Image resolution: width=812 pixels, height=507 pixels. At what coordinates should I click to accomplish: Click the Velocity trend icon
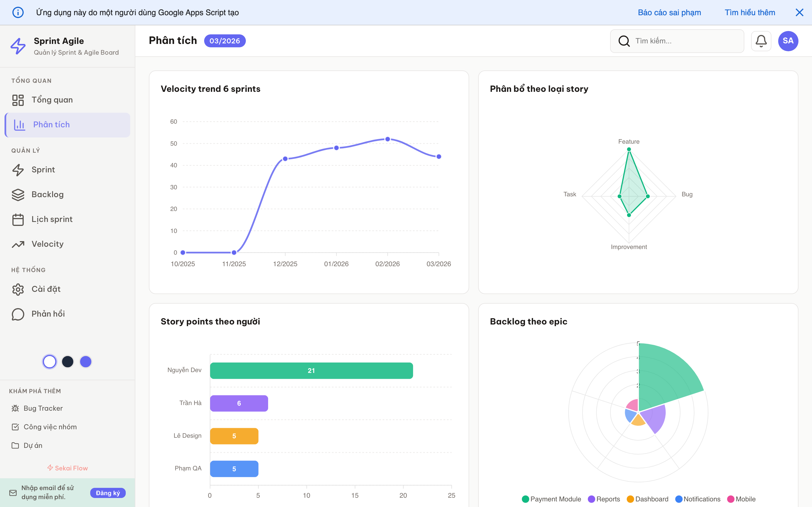tap(18, 244)
